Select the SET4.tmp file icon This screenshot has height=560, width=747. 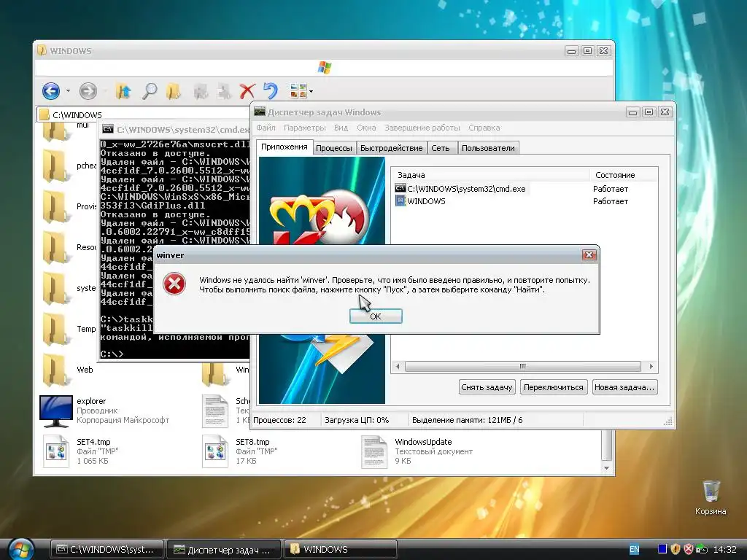click(x=55, y=451)
